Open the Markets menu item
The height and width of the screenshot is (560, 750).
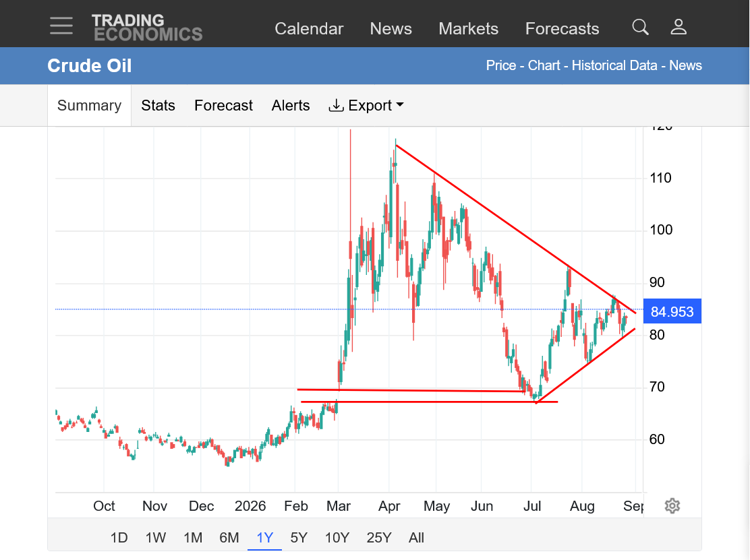coord(468,29)
